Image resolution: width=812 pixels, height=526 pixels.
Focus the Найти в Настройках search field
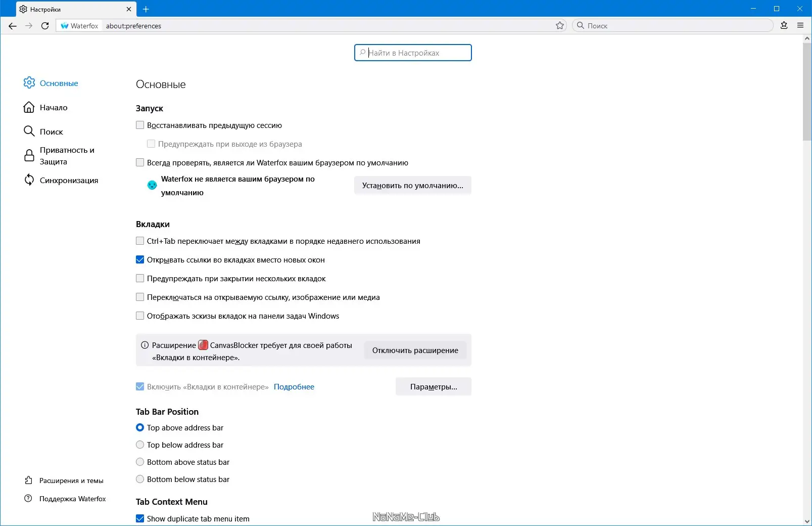413,53
